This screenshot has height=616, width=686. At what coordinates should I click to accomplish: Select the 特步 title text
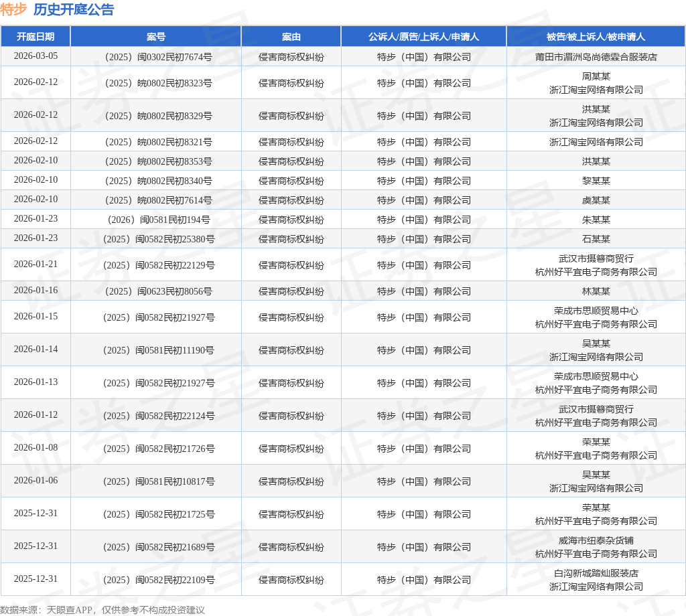click(x=13, y=9)
